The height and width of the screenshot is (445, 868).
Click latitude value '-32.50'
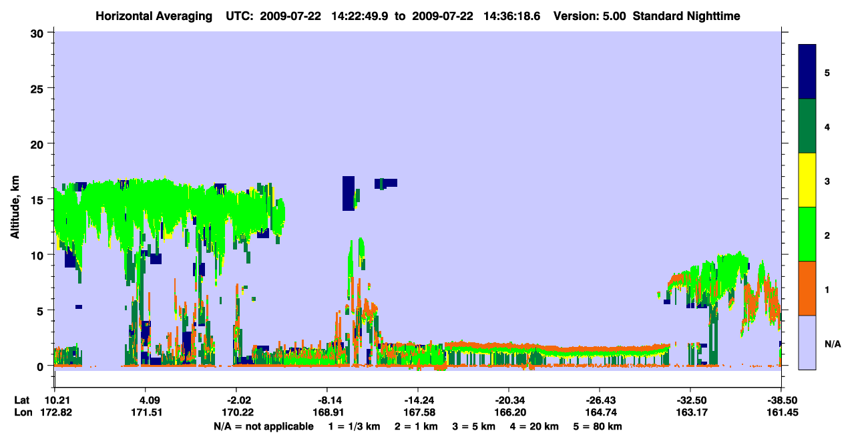click(691, 400)
